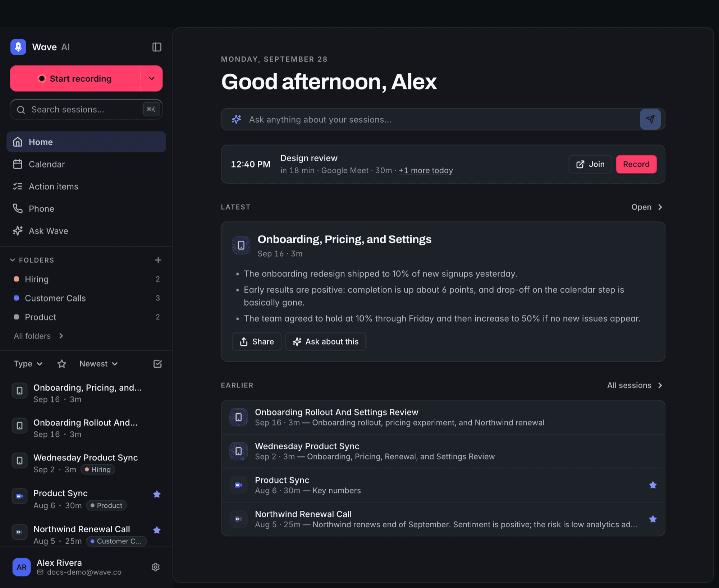The image size is (719, 588).
Task: Open the Type filter dropdown
Action: [x=28, y=364]
